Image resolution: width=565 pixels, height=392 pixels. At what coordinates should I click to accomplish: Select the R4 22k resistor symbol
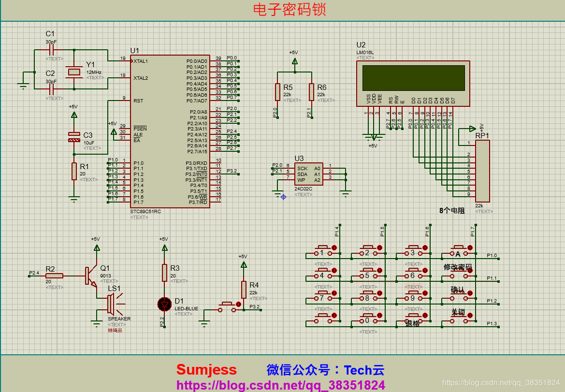click(x=244, y=290)
